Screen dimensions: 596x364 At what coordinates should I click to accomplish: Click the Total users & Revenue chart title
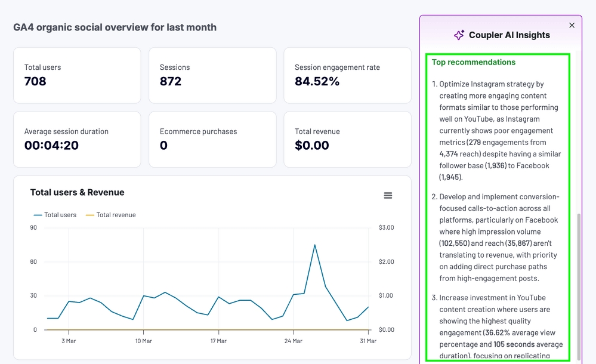(77, 192)
